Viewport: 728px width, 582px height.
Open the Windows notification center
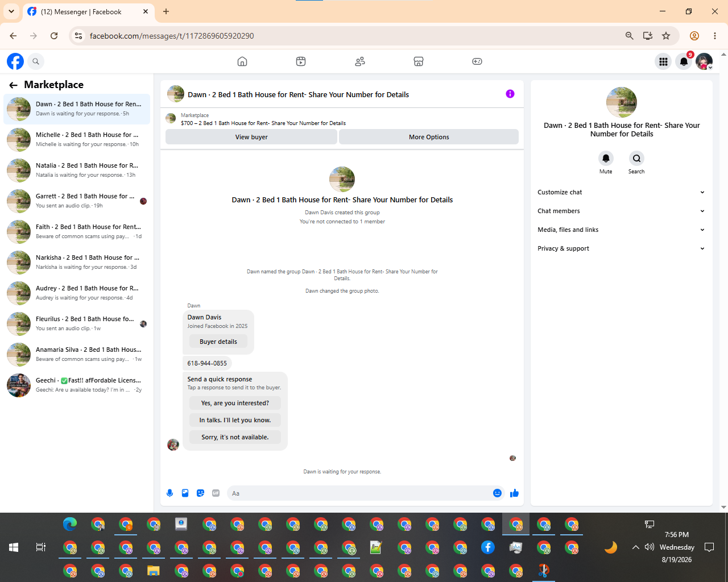pos(709,547)
